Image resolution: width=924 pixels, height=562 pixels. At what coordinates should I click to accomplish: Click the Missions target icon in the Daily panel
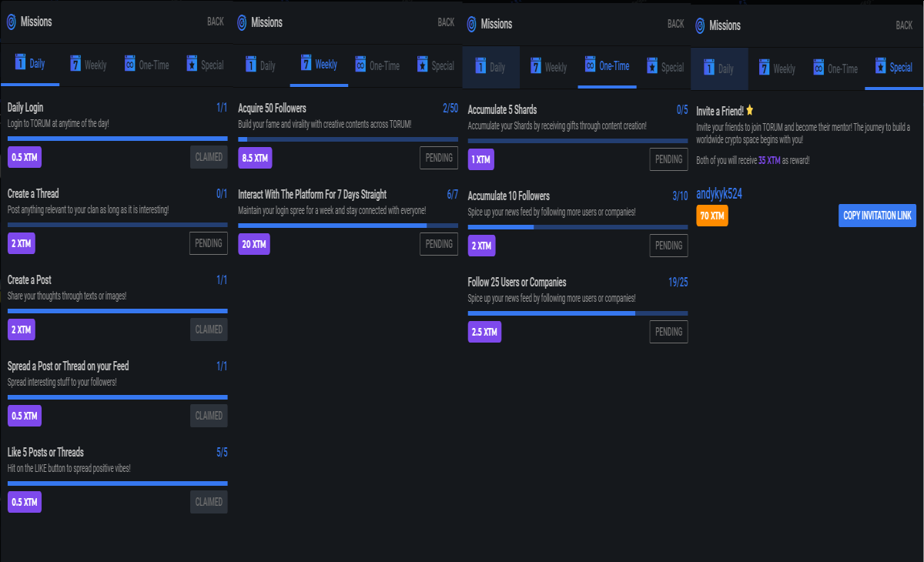(11, 22)
